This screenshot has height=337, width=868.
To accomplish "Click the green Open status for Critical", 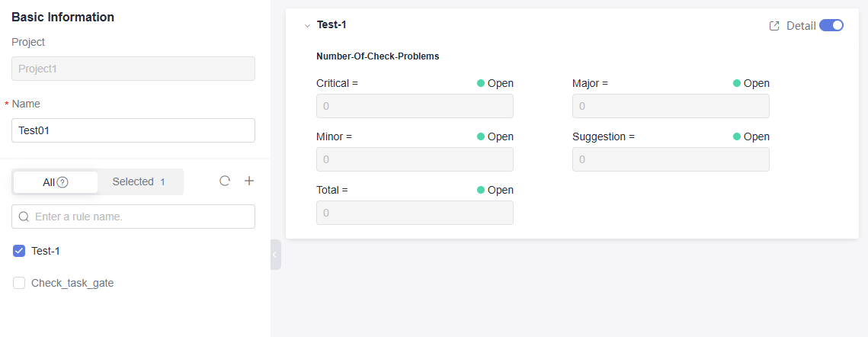I will (495, 83).
